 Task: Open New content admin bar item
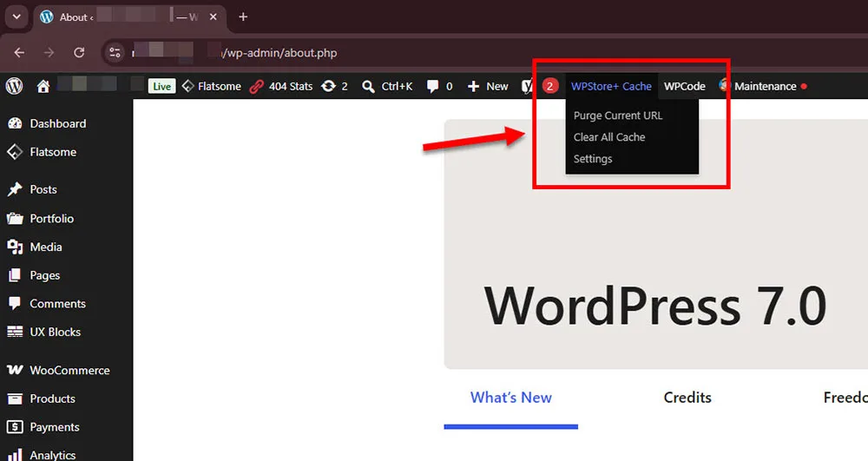click(488, 86)
